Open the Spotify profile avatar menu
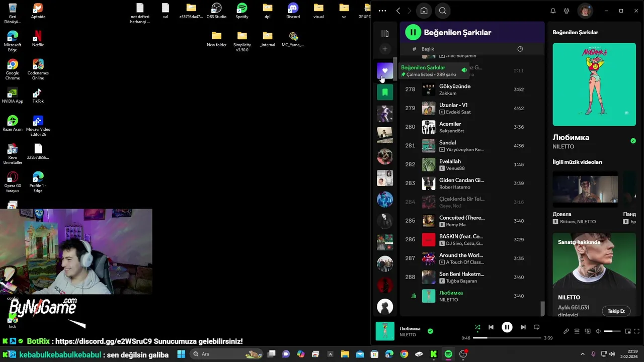644x362 pixels. point(585,11)
